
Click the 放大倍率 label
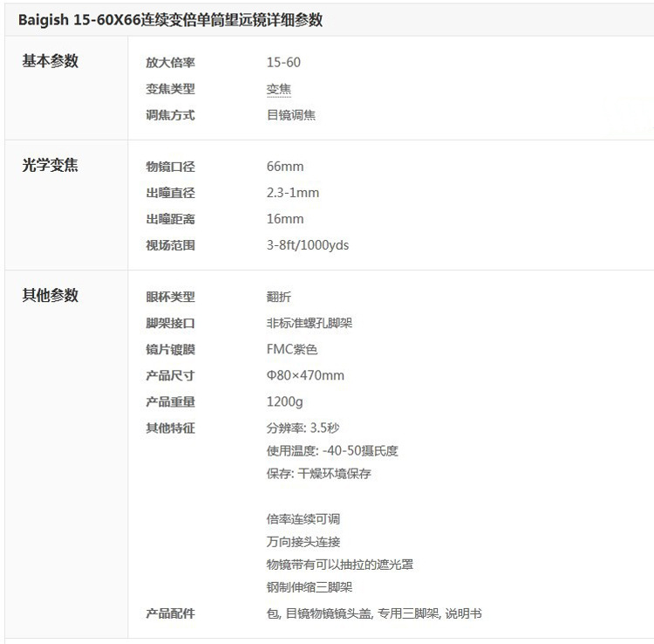[x=170, y=63]
